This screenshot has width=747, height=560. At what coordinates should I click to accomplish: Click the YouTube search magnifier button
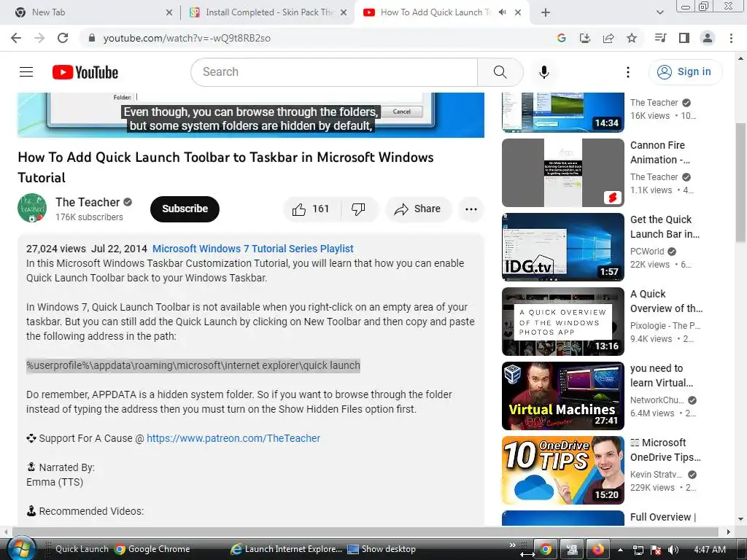tap(500, 72)
